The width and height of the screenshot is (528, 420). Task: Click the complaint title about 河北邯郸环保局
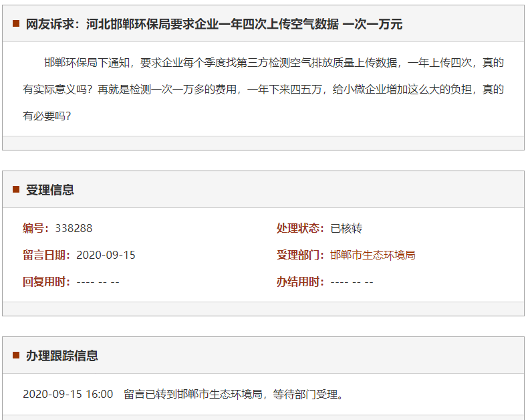(x=214, y=24)
